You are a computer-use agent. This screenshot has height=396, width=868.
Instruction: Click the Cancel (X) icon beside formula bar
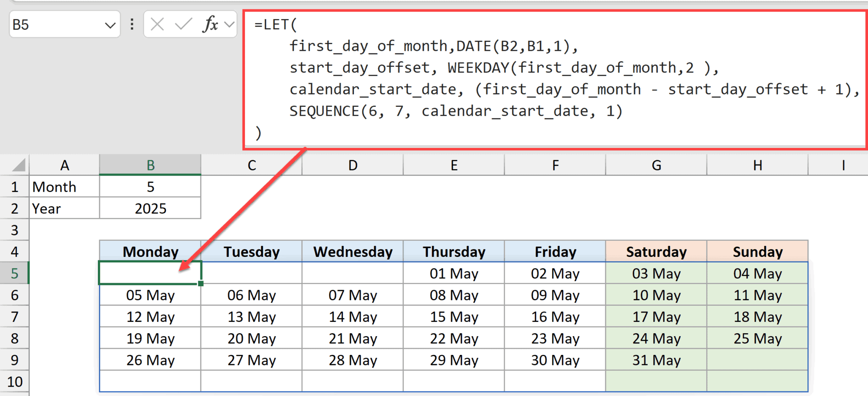click(x=157, y=25)
